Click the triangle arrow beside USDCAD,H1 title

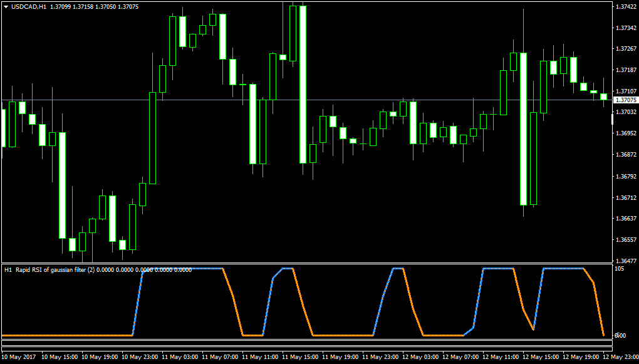(6, 7)
